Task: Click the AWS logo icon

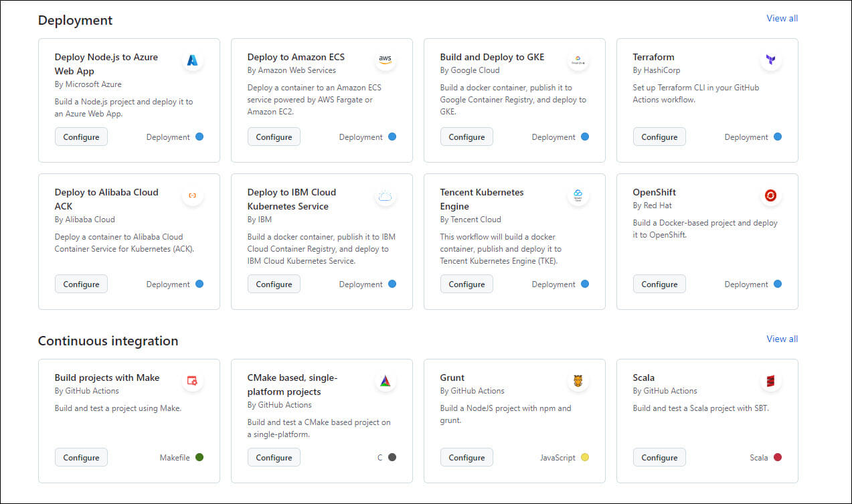Action: pos(385,59)
